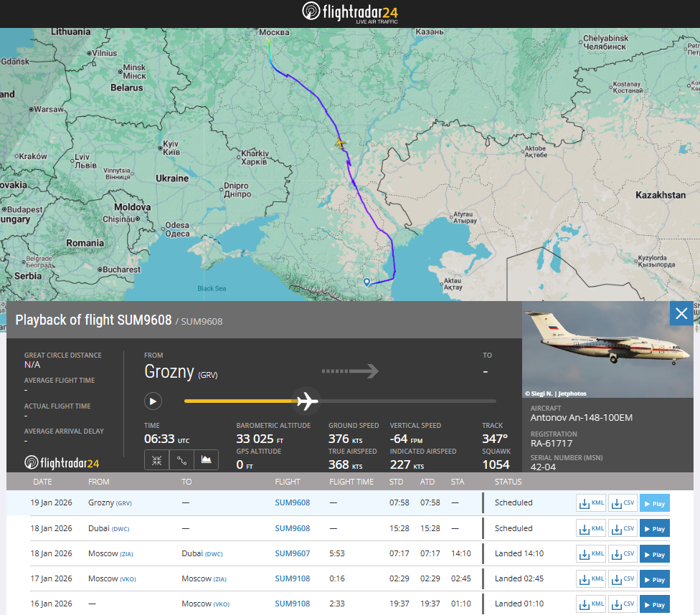Play the 18 Jan Dubai flight

654,529
